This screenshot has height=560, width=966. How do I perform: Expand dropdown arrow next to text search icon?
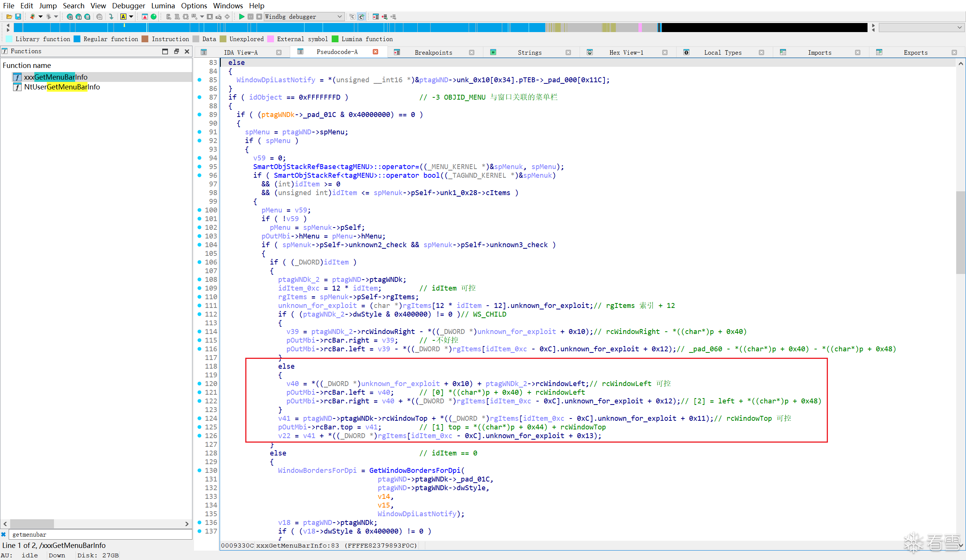point(131,17)
